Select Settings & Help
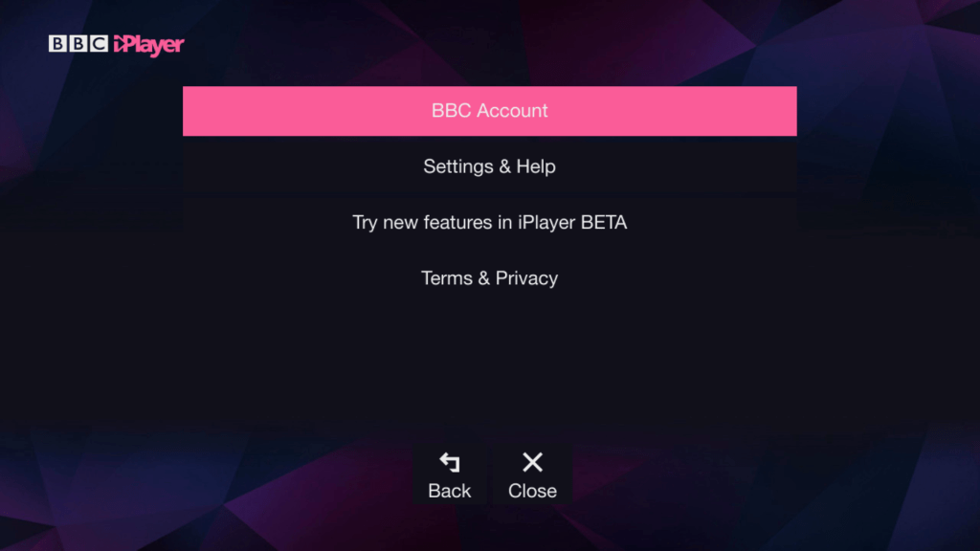Image resolution: width=980 pixels, height=551 pixels. point(489,166)
